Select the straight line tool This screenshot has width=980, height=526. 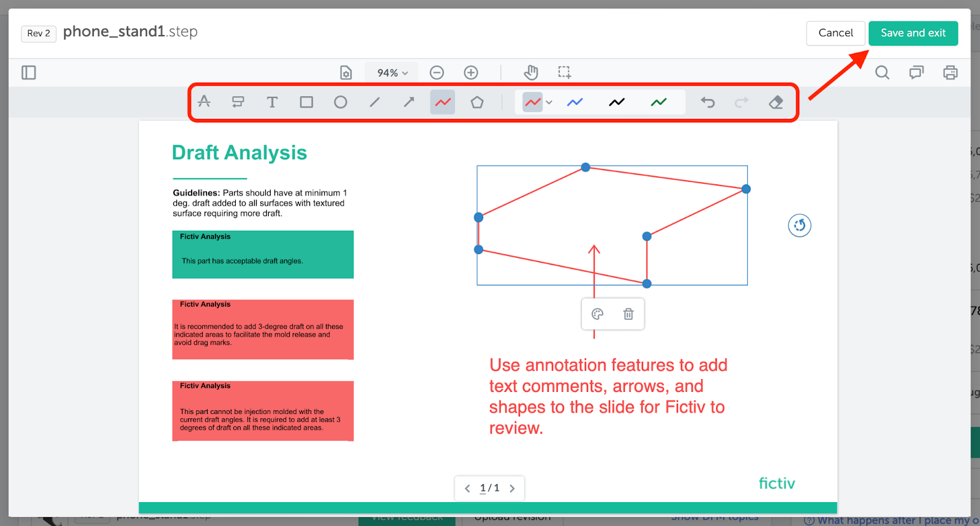[375, 102]
